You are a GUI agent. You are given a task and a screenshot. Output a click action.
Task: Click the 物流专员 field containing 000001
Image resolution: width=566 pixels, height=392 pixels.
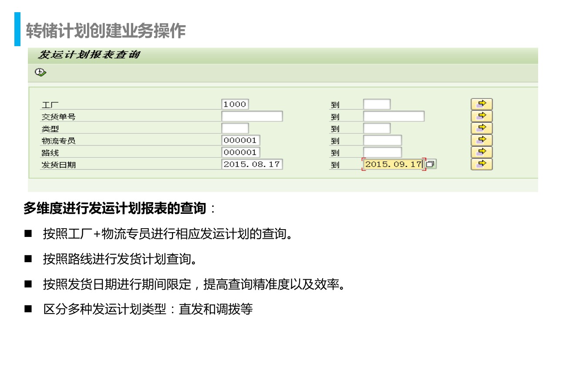coord(241,140)
